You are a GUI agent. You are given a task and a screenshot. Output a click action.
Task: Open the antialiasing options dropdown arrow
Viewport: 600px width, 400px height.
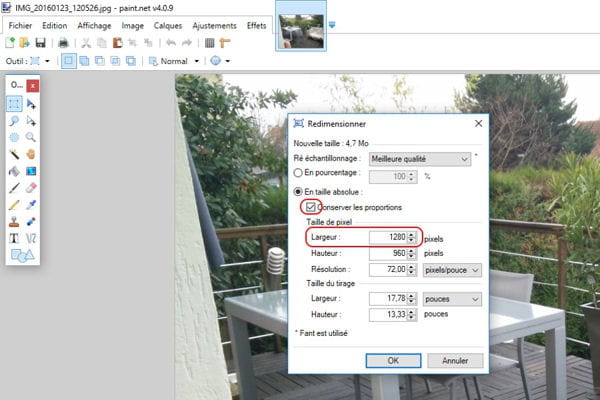(228, 61)
